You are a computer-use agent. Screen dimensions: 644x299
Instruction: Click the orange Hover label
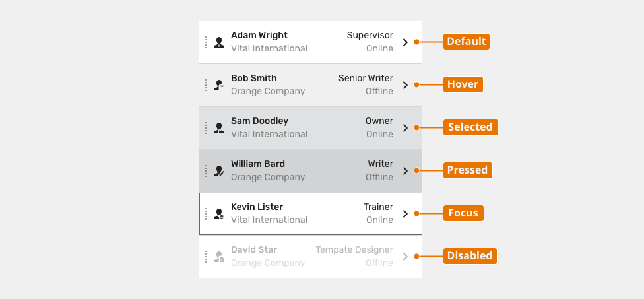(x=463, y=84)
